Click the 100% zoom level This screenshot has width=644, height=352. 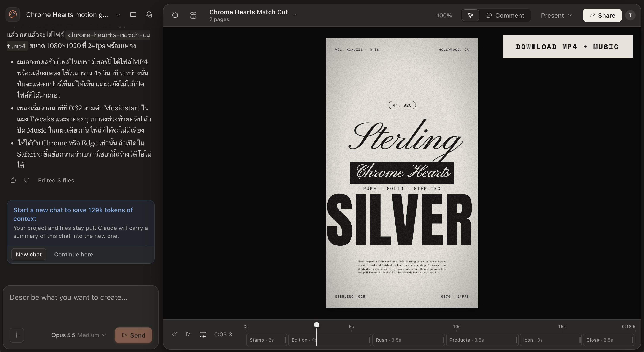pos(444,16)
